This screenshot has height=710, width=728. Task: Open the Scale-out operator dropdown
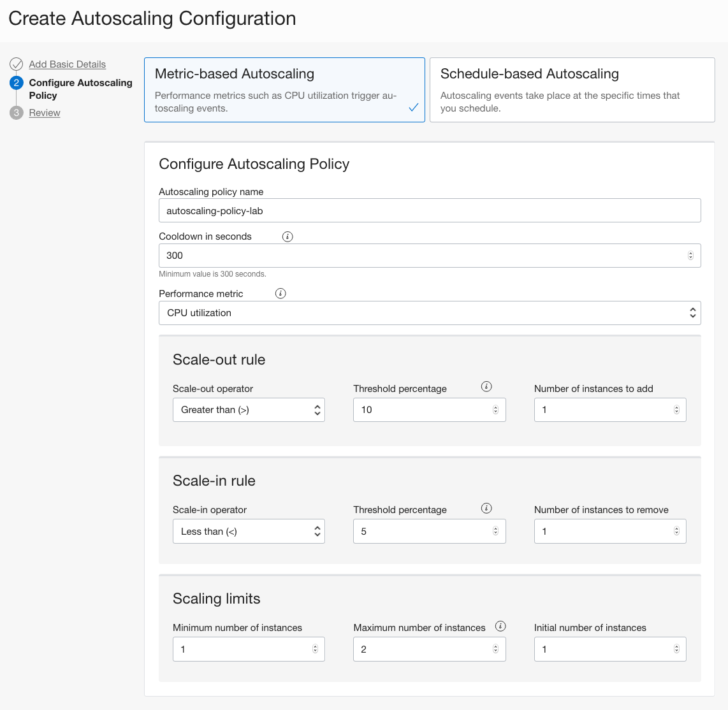[x=249, y=410]
